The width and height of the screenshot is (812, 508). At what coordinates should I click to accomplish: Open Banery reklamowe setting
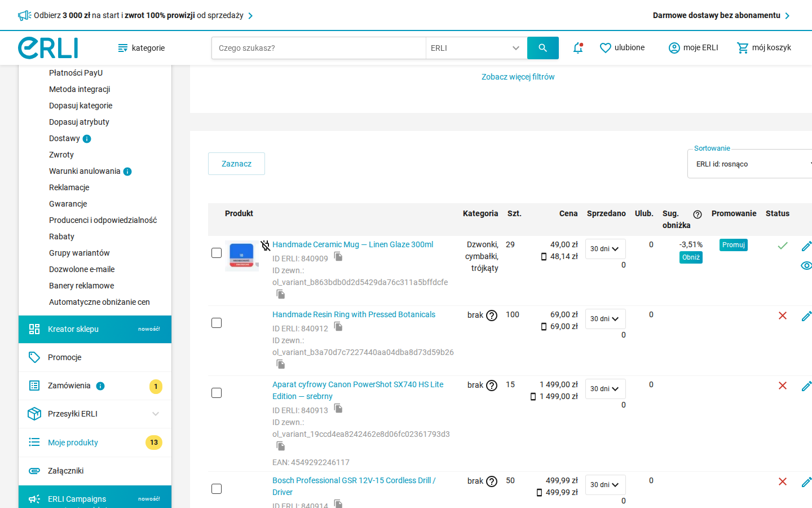[x=81, y=286]
